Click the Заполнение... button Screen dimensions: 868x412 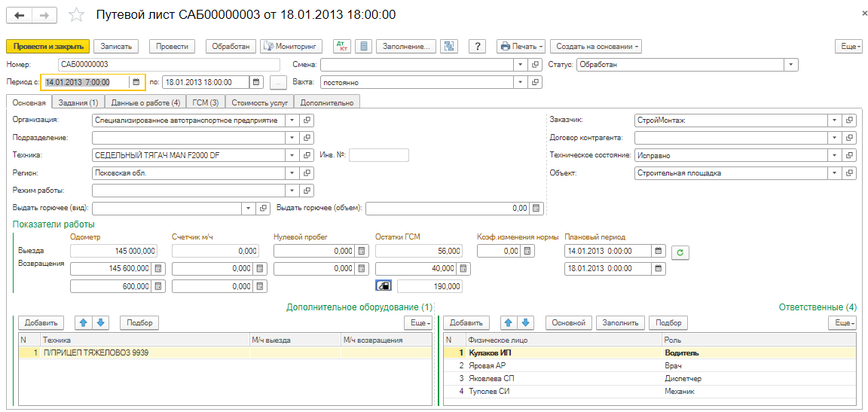(406, 47)
